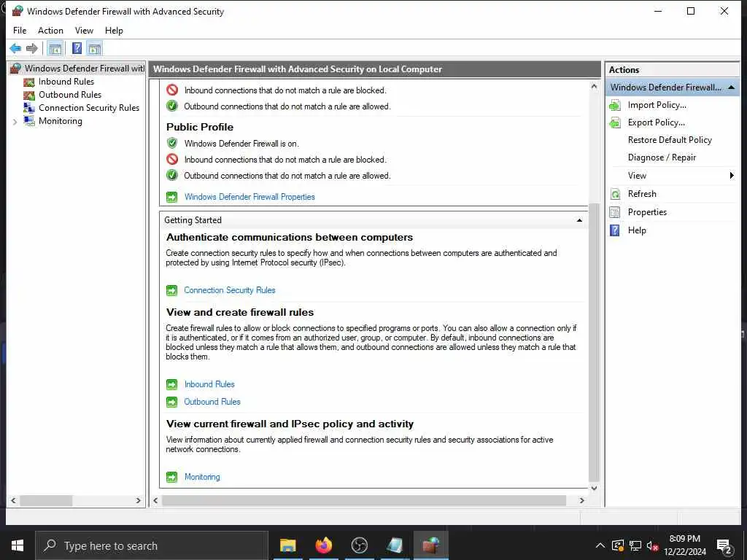This screenshot has height=560, width=747.
Task: Click the Export Policy icon
Action: pos(615,122)
